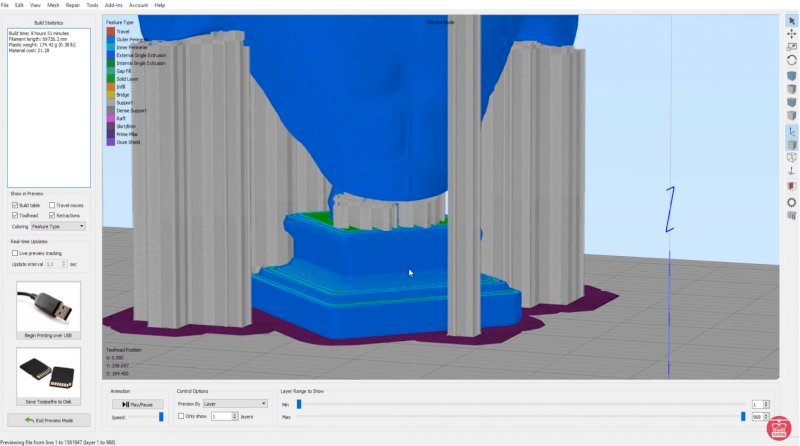800x446 pixels.
Task: Click the Play/Pause animation button
Action: point(138,404)
